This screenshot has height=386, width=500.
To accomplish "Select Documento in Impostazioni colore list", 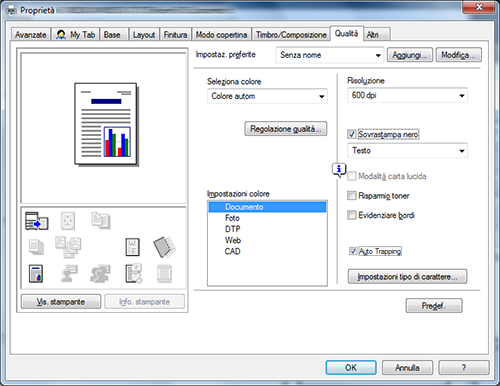I will pyautogui.click(x=267, y=207).
